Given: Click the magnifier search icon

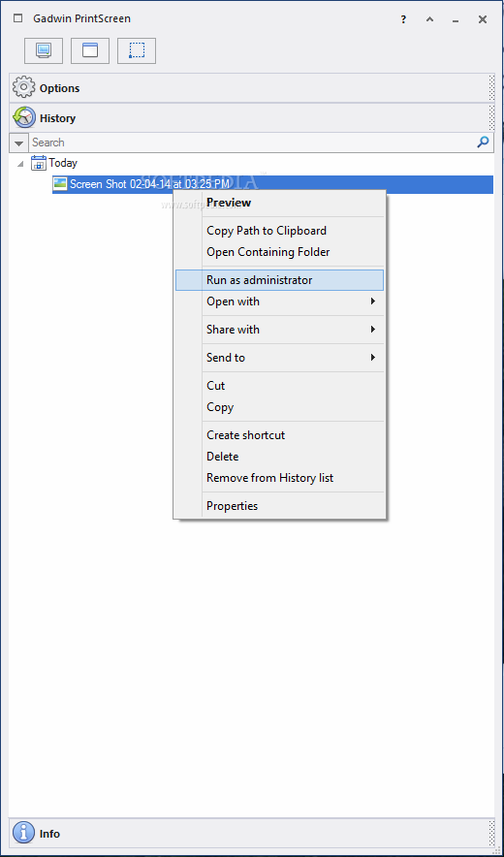Looking at the screenshot, I should [x=483, y=143].
